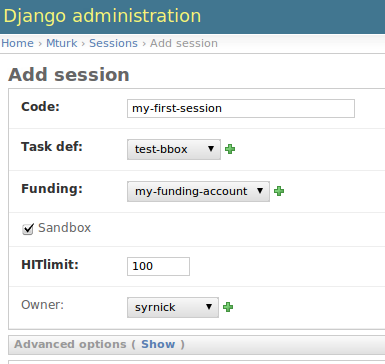Screen dimensions: 385x364
Task: Focus the HITlimit input containing 100
Action: [x=158, y=266]
